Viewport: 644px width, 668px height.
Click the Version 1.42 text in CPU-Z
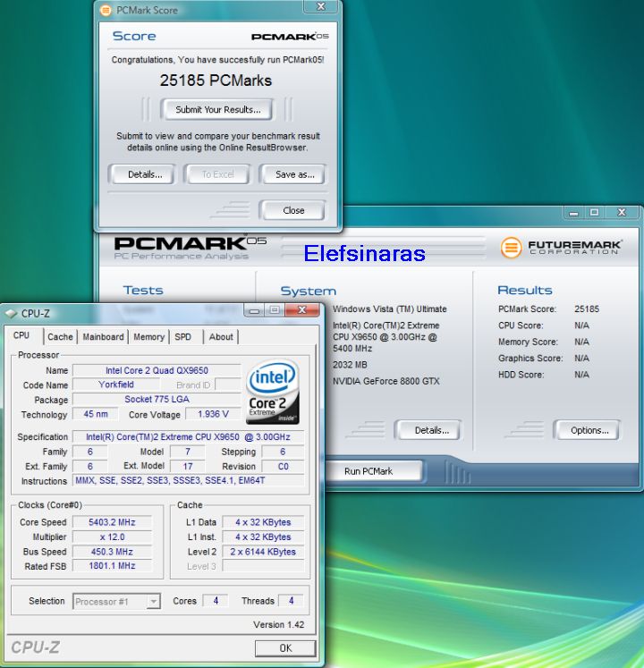279,624
